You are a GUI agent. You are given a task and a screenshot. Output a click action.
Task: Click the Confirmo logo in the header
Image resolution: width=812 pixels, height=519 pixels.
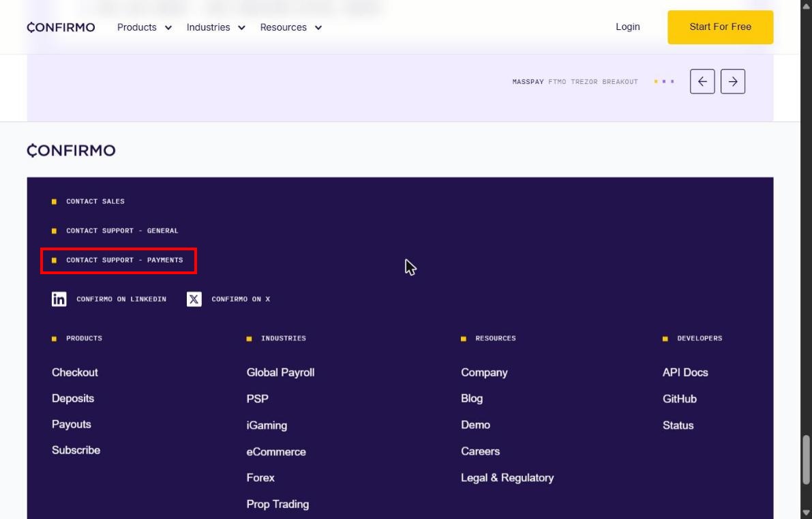coord(61,27)
